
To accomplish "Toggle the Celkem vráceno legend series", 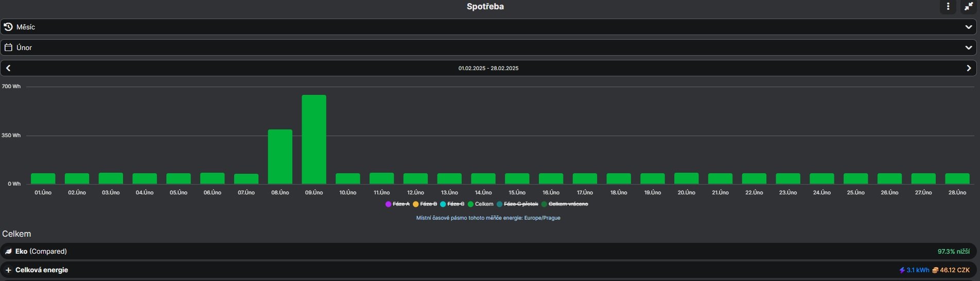I will 564,204.
